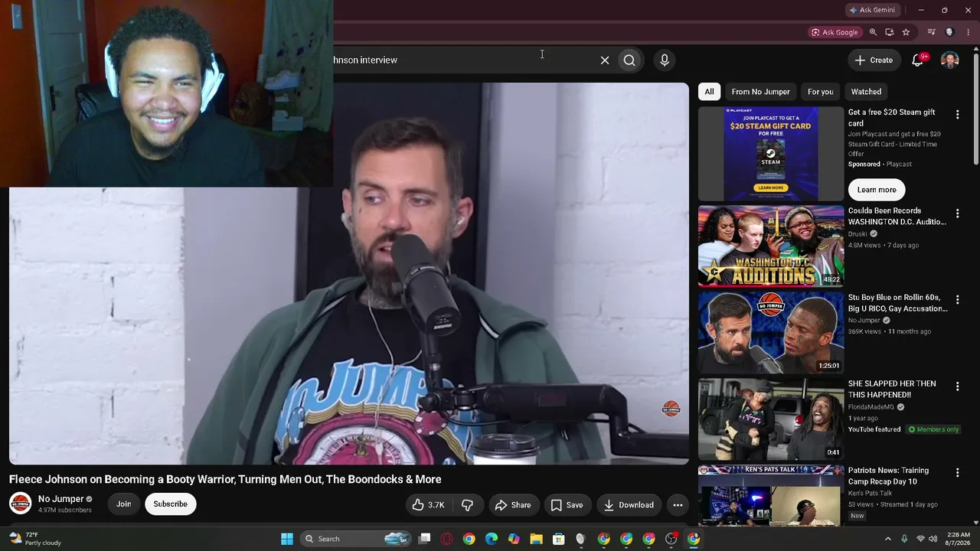Open Microsoft Store from the taskbar

[x=559, y=539]
